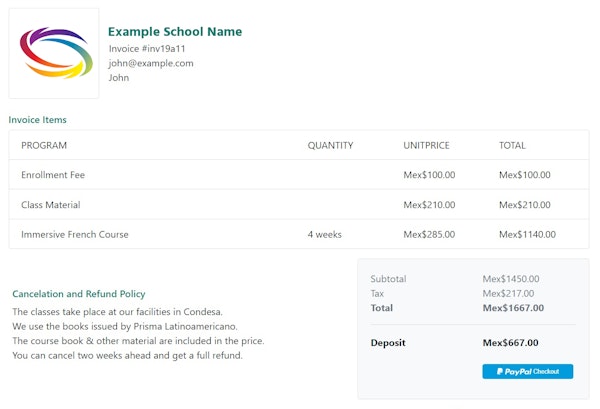The width and height of the screenshot is (600, 409).
Task: Click the UNITPRICE column header
Action: pos(427,145)
